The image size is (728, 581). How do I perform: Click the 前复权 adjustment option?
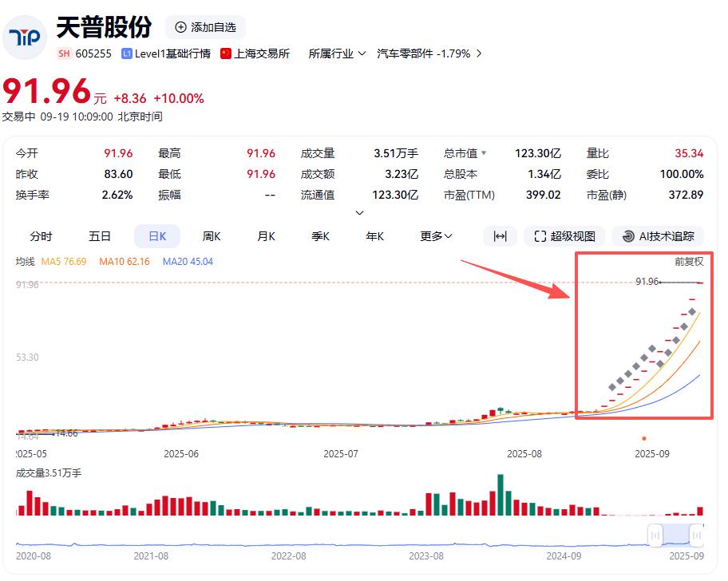688,261
